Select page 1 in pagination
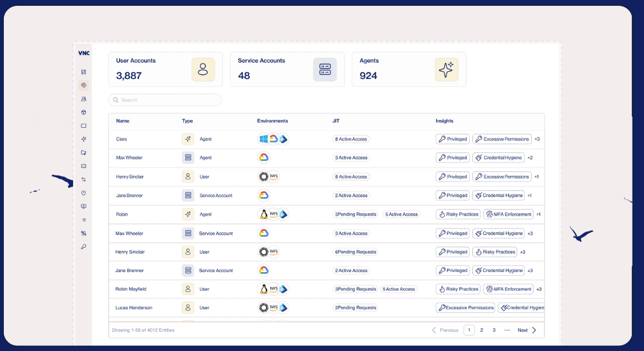The image size is (644, 351). click(x=469, y=330)
